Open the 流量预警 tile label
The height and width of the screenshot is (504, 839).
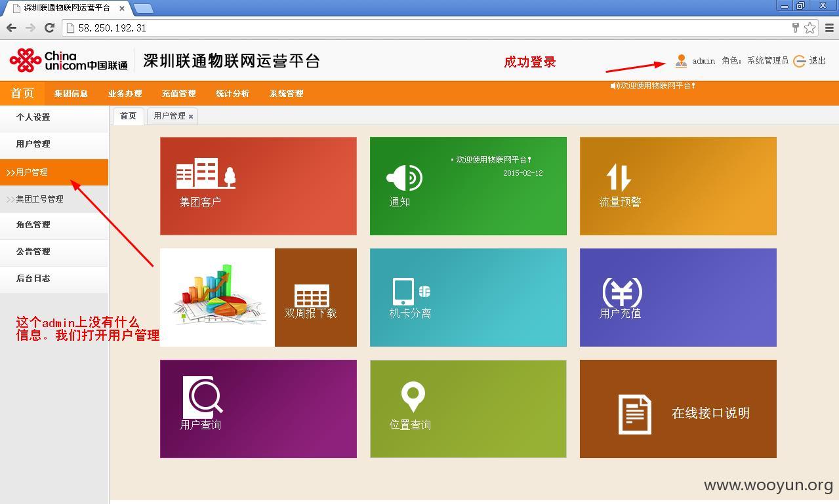point(621,202)
